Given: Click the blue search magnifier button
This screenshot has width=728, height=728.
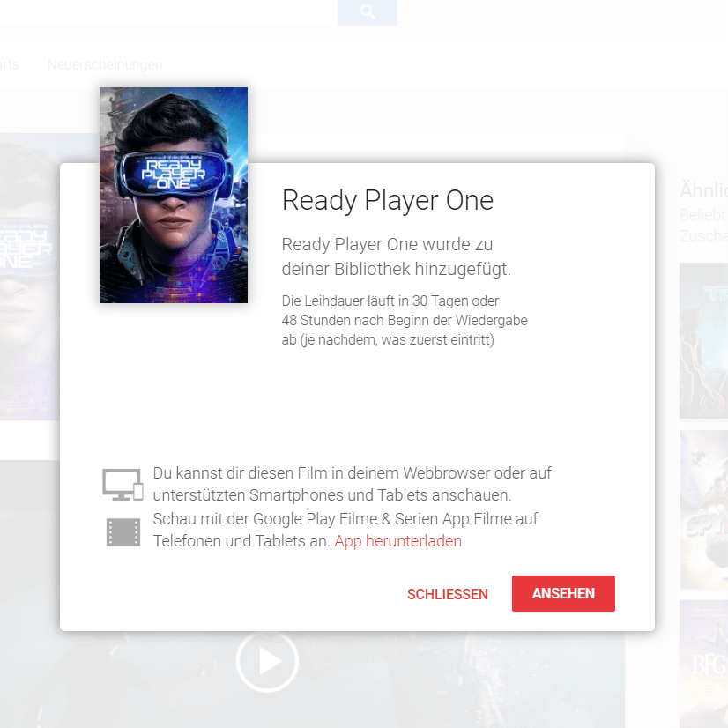Looking at the screenshot, I should click(368, 12).
